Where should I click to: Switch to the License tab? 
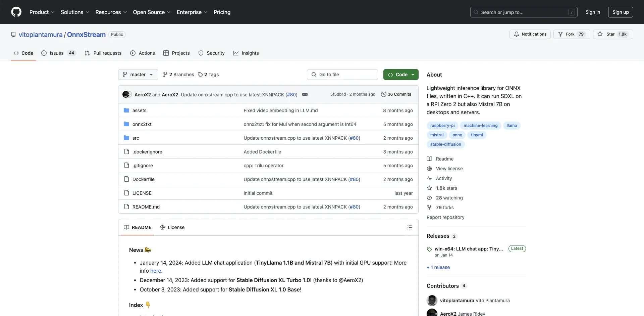(172, 227)
